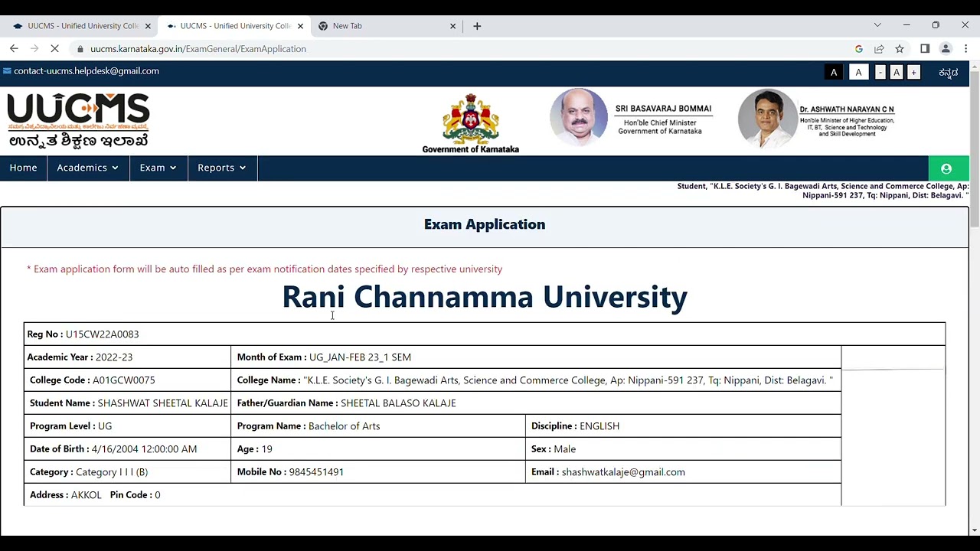Open the Home menu item
The image size is (980, 551).
pos(23,168)
